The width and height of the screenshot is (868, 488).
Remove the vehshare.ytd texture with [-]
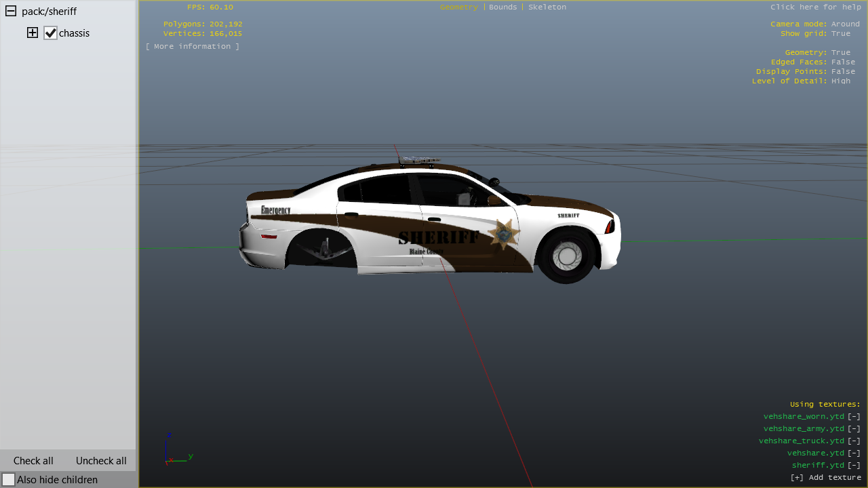(854, 453)
